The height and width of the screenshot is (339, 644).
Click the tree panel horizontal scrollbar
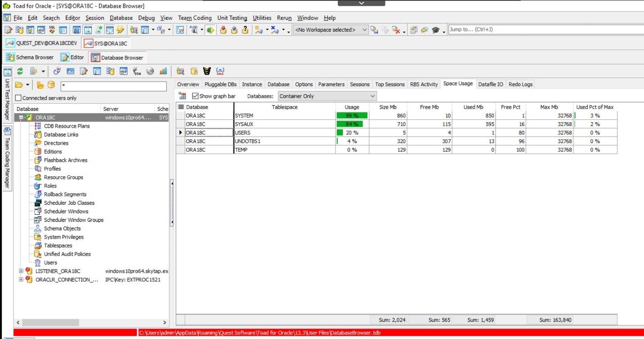[x=91, y=323]
